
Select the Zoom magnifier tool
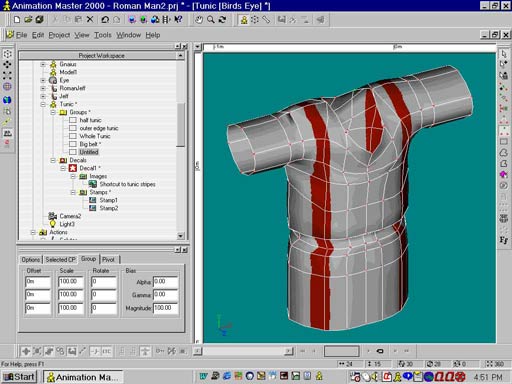(211, 20)
